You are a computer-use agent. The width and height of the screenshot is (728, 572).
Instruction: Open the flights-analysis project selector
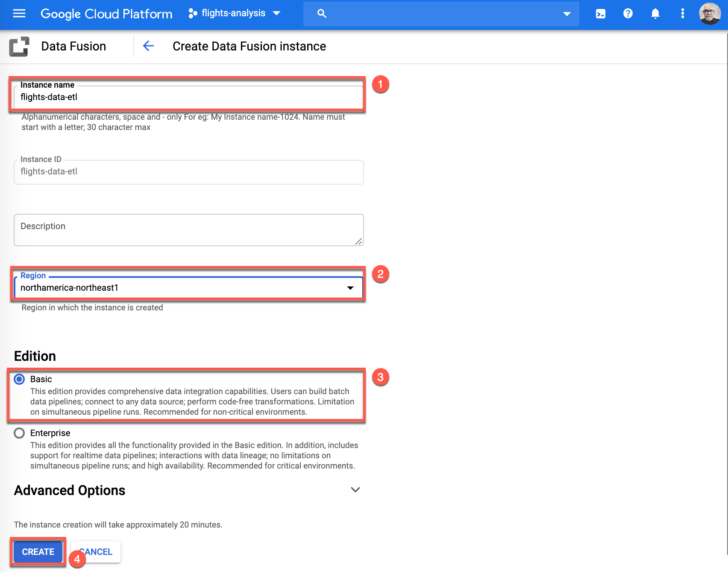235,14
